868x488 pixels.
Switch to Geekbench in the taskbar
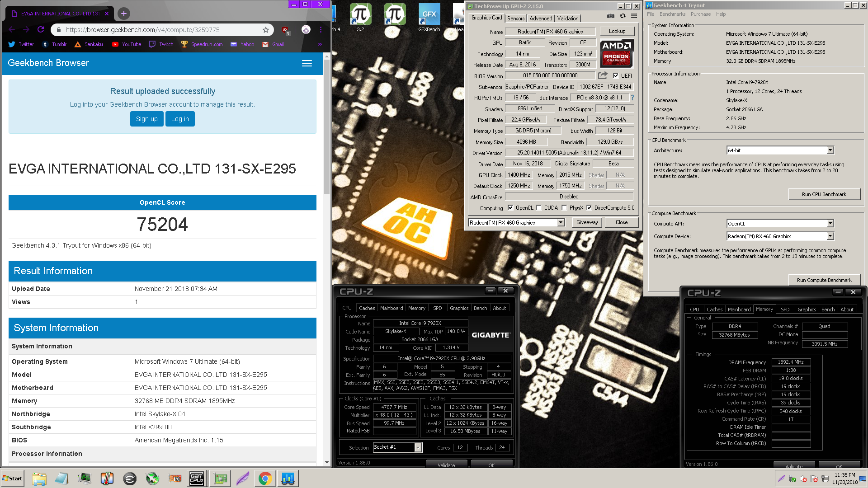pos(288,479)
